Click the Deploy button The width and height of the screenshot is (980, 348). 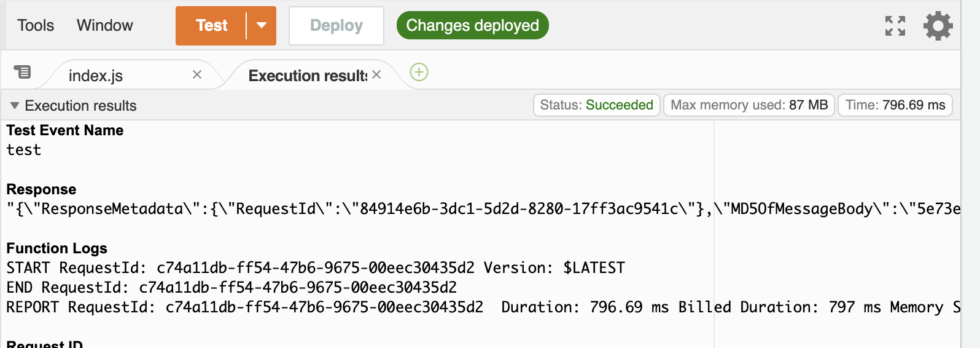(336, 25)
